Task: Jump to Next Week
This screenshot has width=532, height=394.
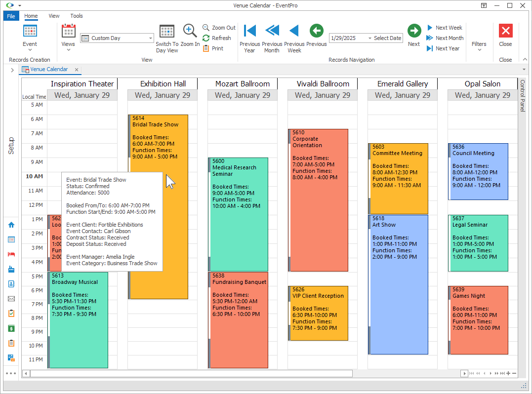Action: pyautogui.click(x=444, y=28)
